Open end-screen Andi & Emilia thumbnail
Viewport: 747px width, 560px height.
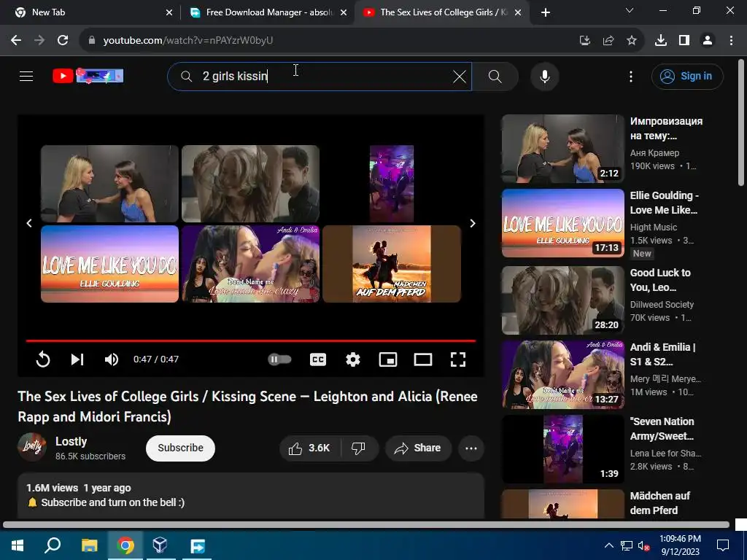point(251,264)
